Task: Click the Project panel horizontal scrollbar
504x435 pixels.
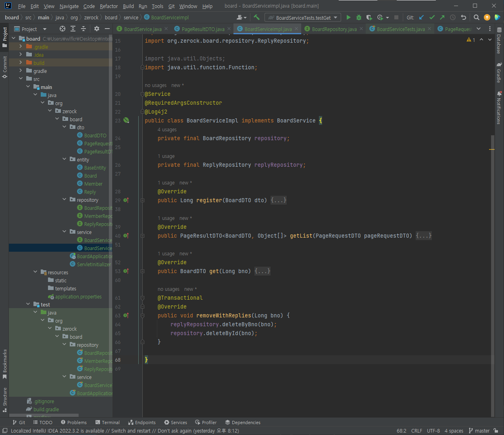Action: coord(44,415)
